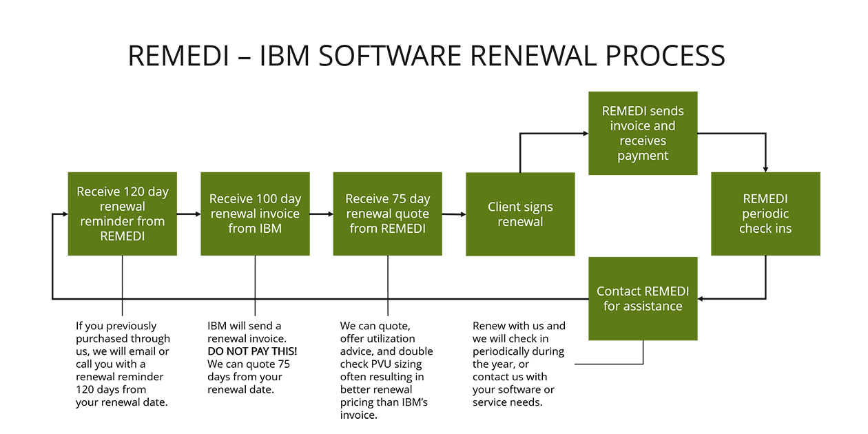The image size is (868, 434).
Task: Click the "REMEDI – IBM SOFTWARE RENEWAL PROCESS" title
Action: pos(426,56)
